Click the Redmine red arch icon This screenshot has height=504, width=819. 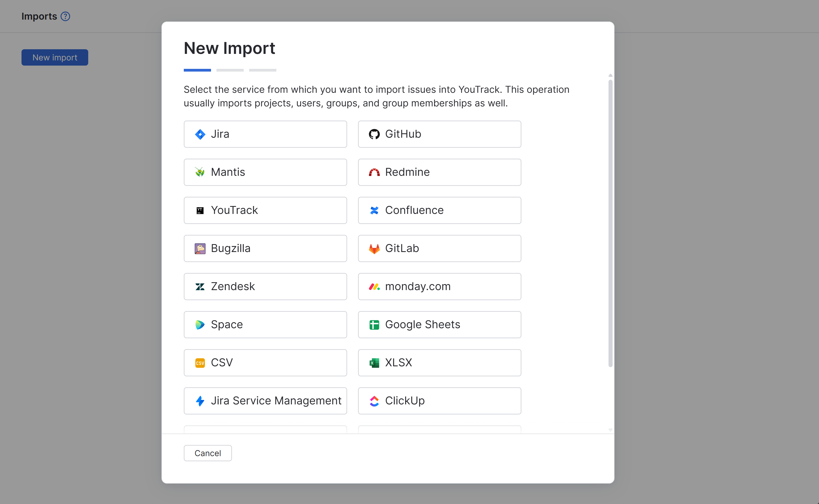coord(374,172)
